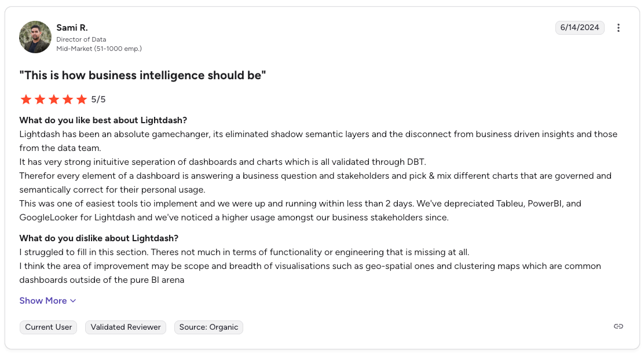Screen dimensions: 644x354
Task: Click the first rating star
Action: click(26, 99)
